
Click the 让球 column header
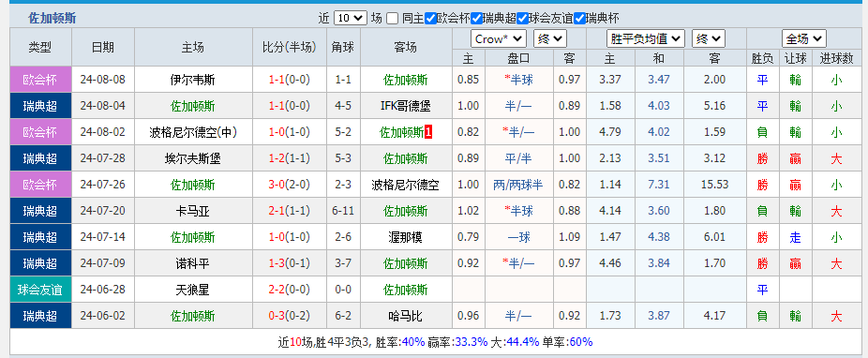[x=796, y=58]
